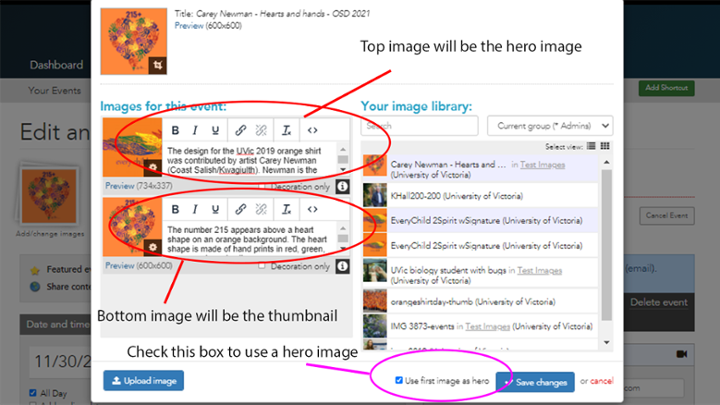Remove link in first image caption editor

(261, 130)
